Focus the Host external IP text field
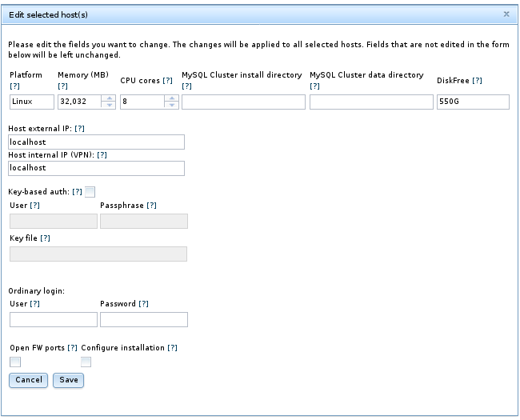The image size is (520, 420). tap(96, 142)
